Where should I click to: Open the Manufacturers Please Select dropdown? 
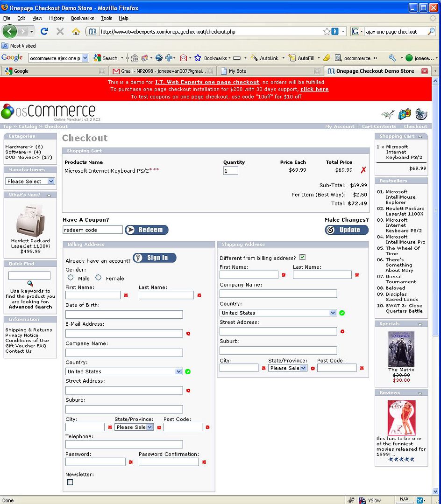[30, 181]
